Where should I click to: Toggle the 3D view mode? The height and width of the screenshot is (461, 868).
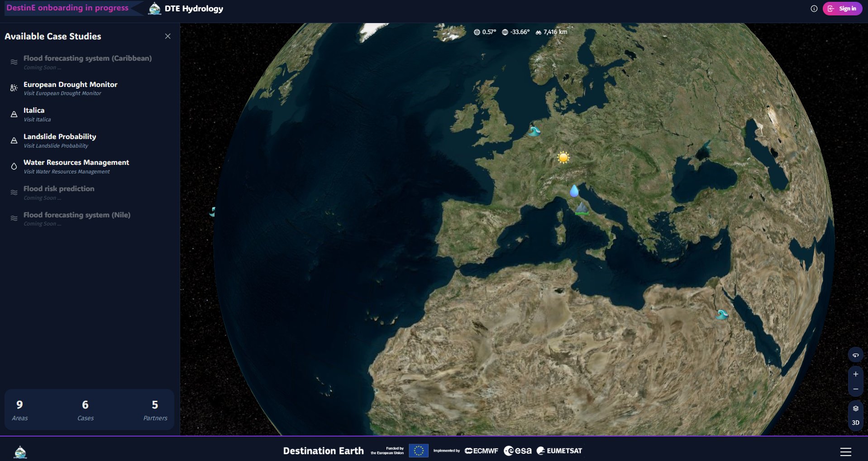(x=855, y=423)
